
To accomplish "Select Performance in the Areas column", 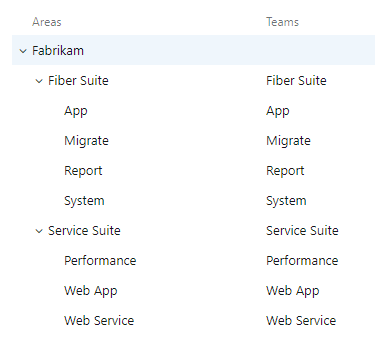I will pos(100,261).
